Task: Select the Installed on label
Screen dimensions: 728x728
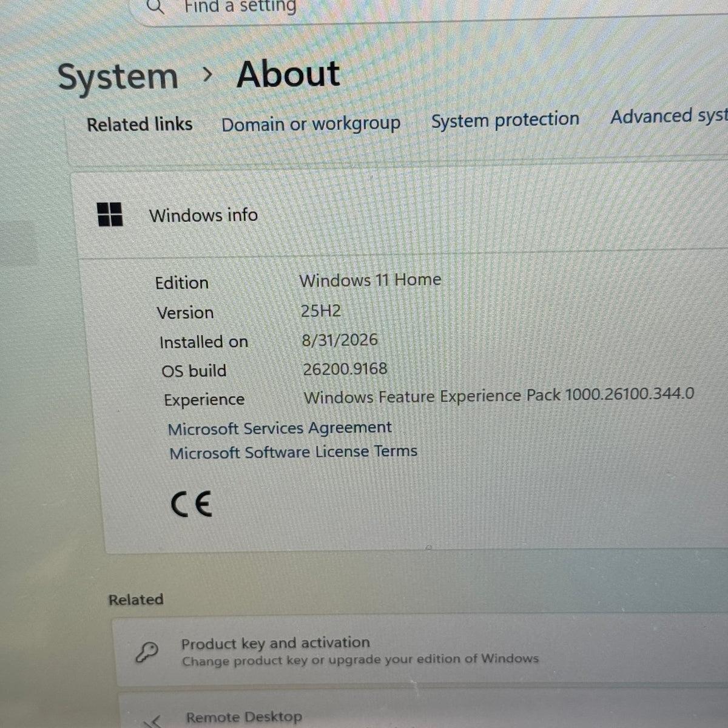Action: point(204,342)
